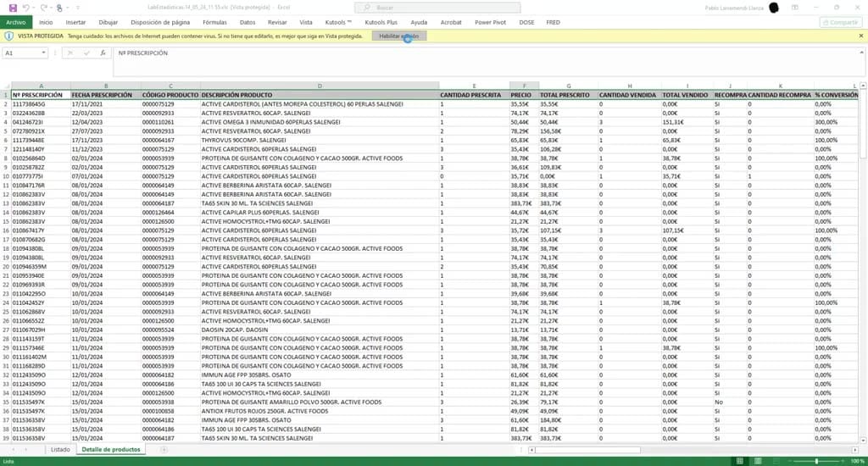The image size is (868, 466).
Task: Open the Disposición de página tab
Action: click(160, 22)
